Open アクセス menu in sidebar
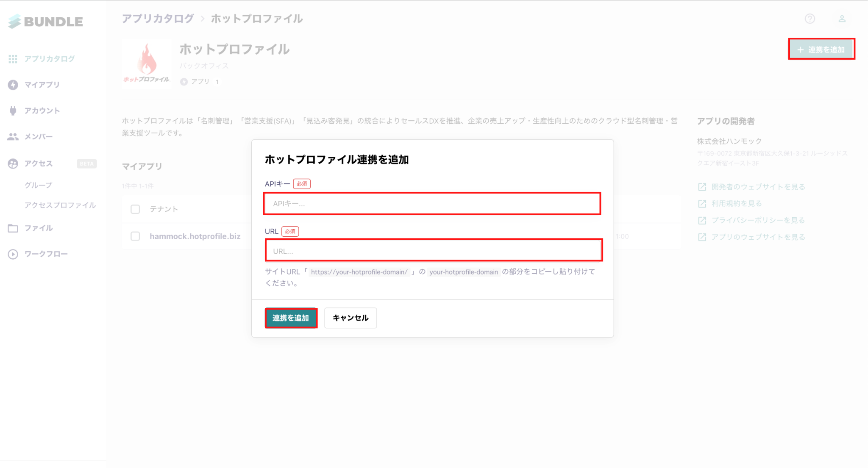 click(x=39, y=163)
